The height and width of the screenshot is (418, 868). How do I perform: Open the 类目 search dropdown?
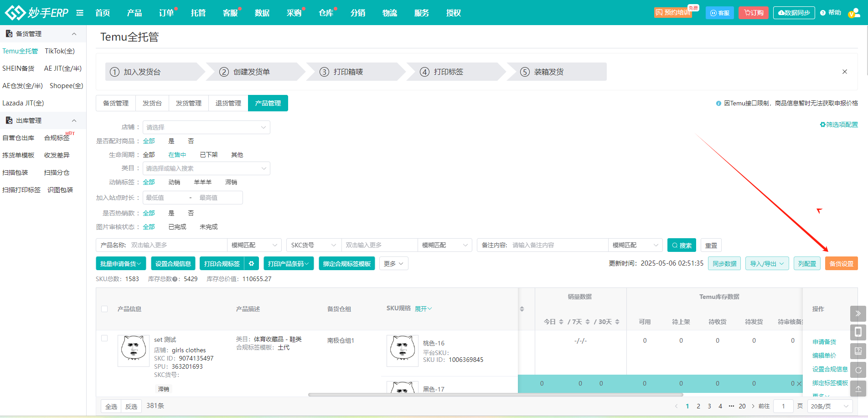pos(207,168)
